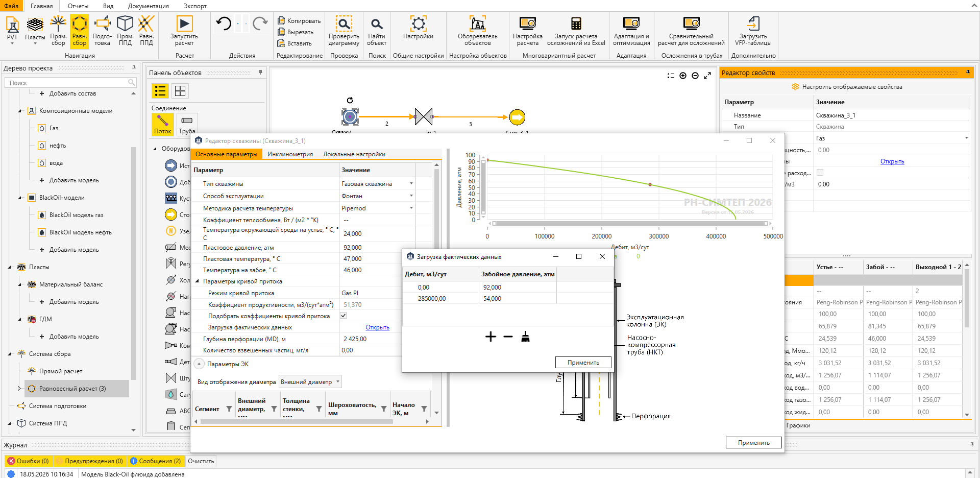Screen dimensions: 980x478
Task: Collapse Параметры кривой притока group
Action: [197, 281]
